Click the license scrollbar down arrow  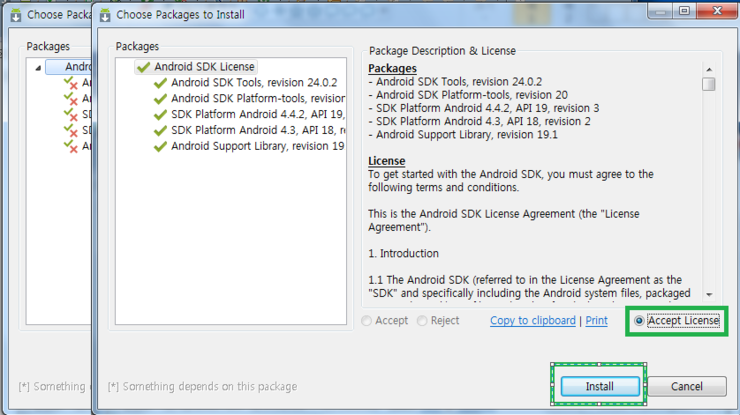click(709, 295)
